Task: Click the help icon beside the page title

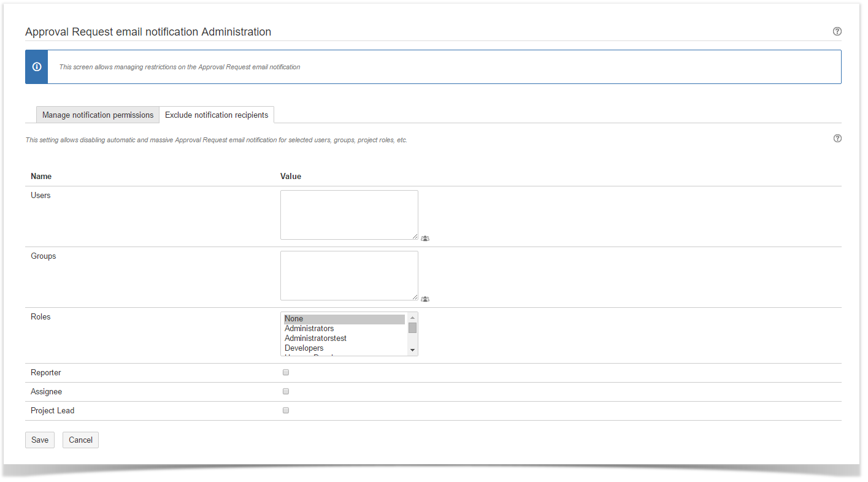Action: pos(837,31)
